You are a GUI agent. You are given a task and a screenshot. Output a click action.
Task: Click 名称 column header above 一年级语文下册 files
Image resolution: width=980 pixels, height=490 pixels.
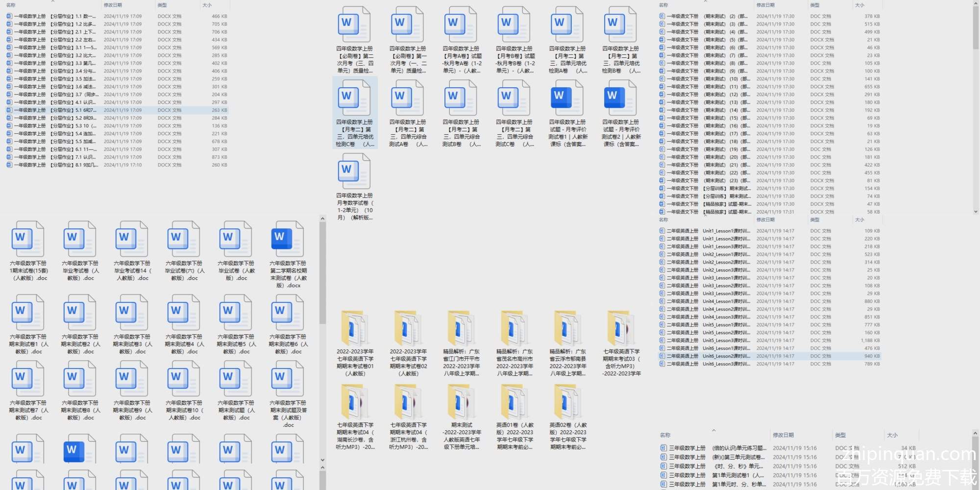click(x=663, y=5)
